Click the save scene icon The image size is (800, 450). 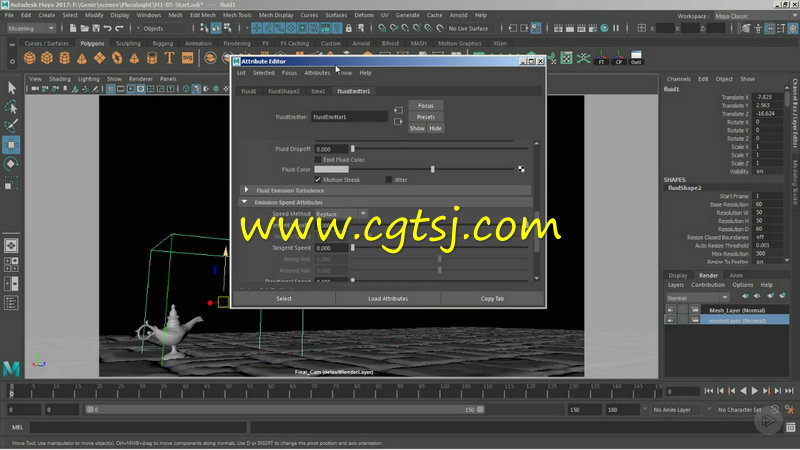[96, 28]
